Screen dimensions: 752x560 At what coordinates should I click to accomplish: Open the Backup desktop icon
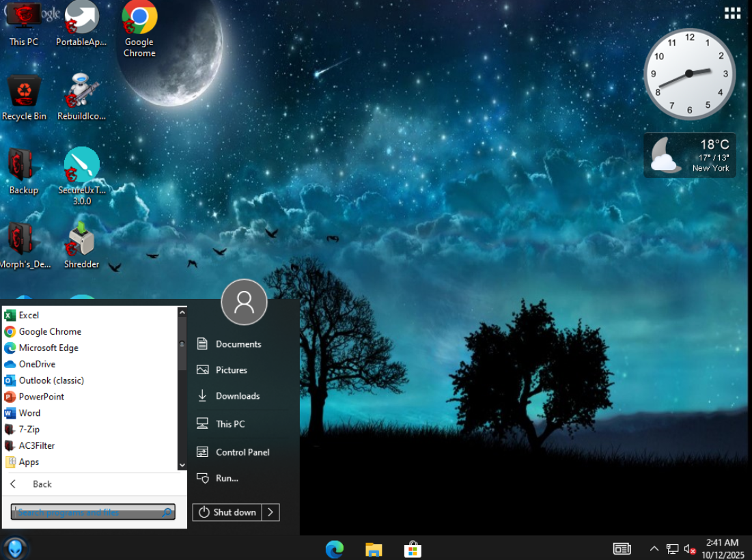point(23,171)
